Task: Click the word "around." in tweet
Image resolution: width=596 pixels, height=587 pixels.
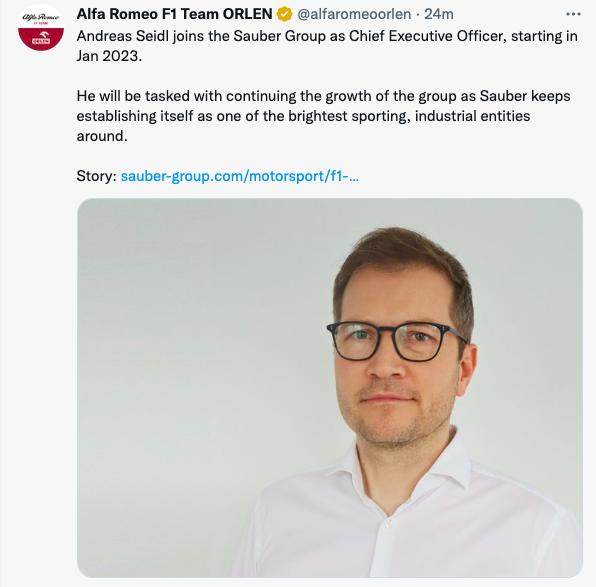Action: point(102,136)
